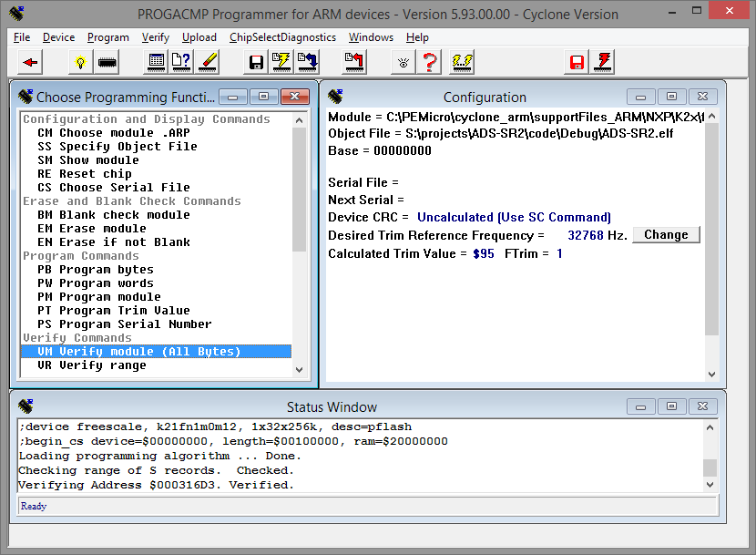Click Uncalculated (Use SC Command) CRC text

(x=514, y=217)
